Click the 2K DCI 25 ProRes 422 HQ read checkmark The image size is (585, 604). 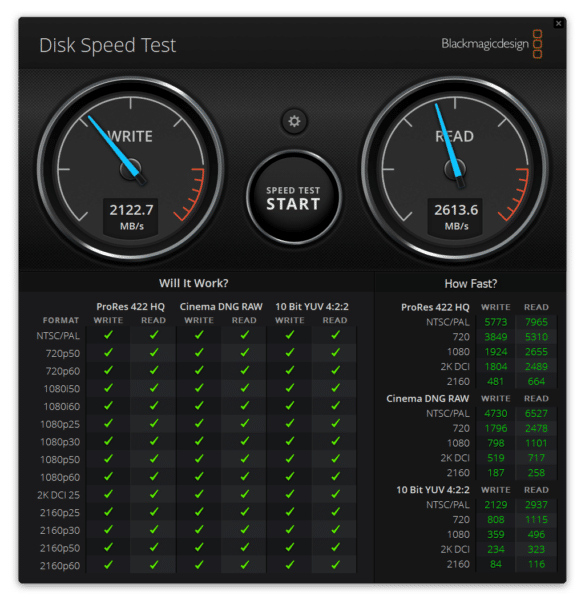click(x=154, y=494)
